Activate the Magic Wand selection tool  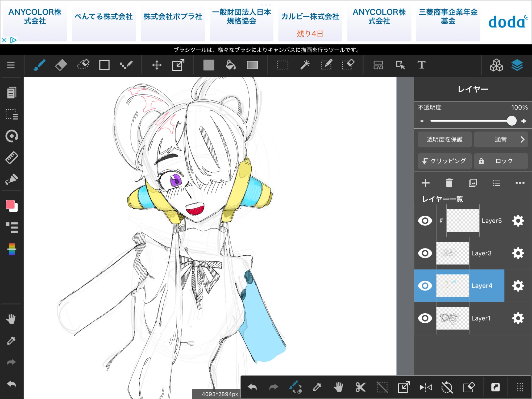tap(305, 65)
